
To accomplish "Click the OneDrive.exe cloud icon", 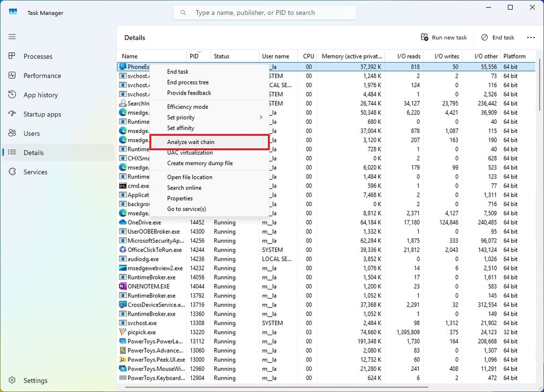I will [123, 223].
